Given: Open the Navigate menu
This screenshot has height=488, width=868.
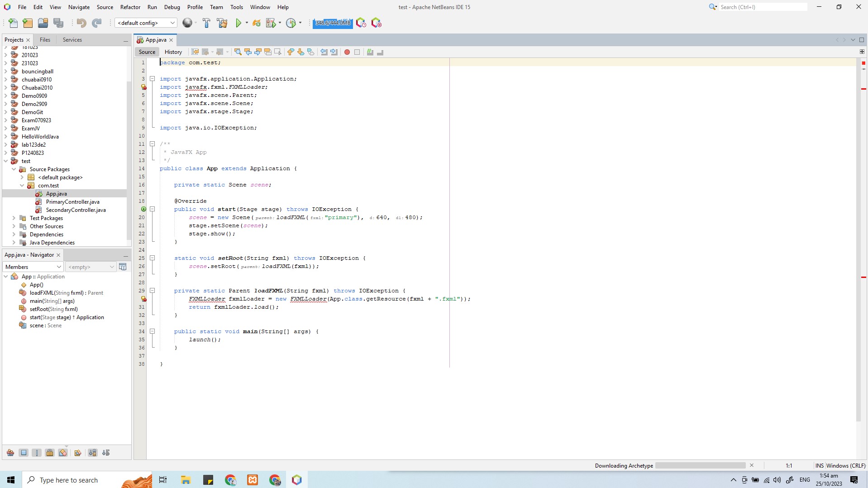Looking at the screenshot, I should (x=79, y=7).
